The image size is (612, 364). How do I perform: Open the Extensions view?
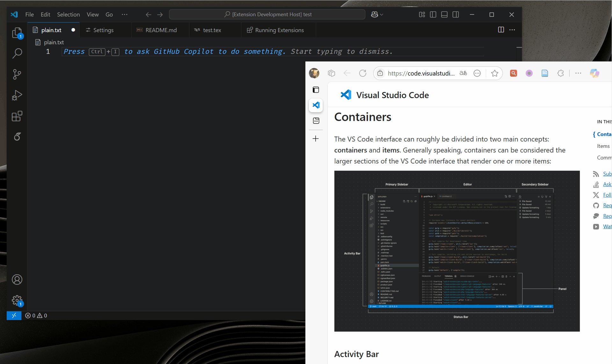17,116
